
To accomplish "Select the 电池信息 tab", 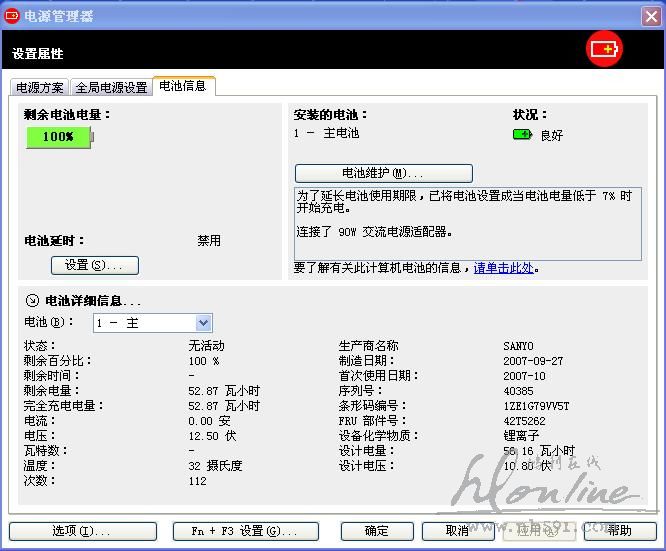I will [183, 86].
